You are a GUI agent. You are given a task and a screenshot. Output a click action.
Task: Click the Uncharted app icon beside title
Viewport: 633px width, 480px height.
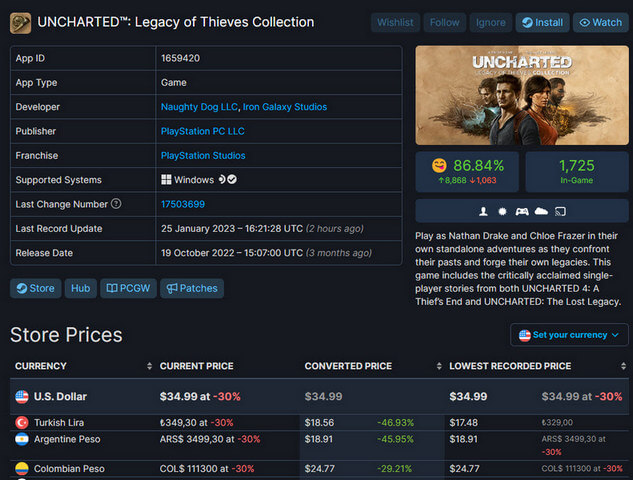[20, 23]
